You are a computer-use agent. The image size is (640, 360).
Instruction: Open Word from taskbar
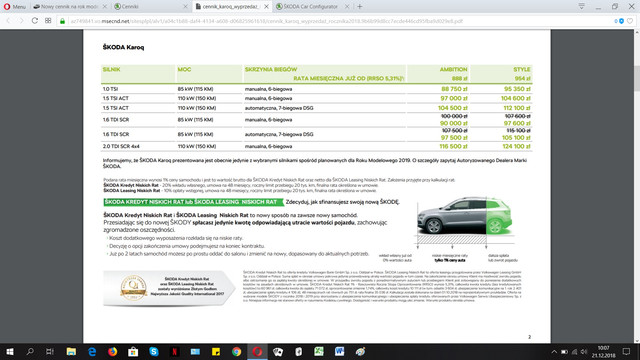339,351
